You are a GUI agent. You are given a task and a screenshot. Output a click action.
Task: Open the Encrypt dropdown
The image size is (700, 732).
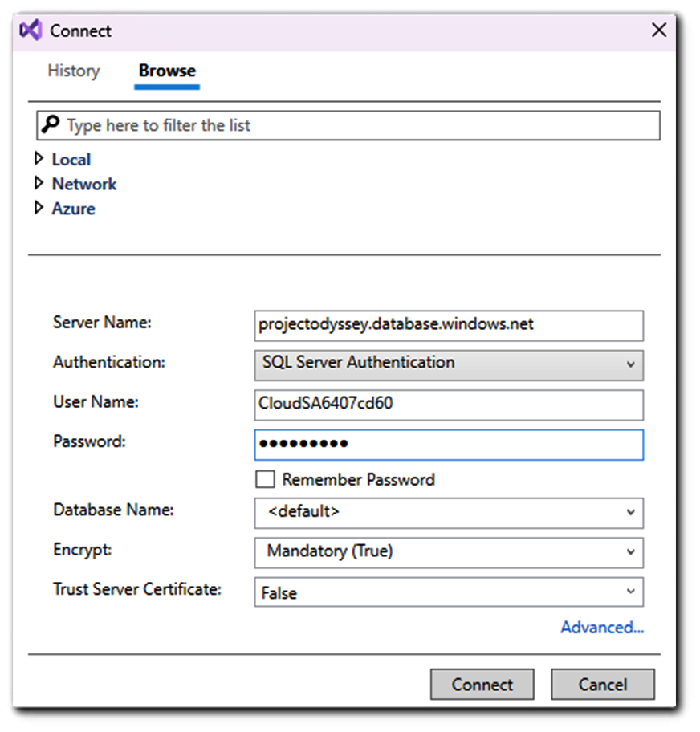point(449,553)
